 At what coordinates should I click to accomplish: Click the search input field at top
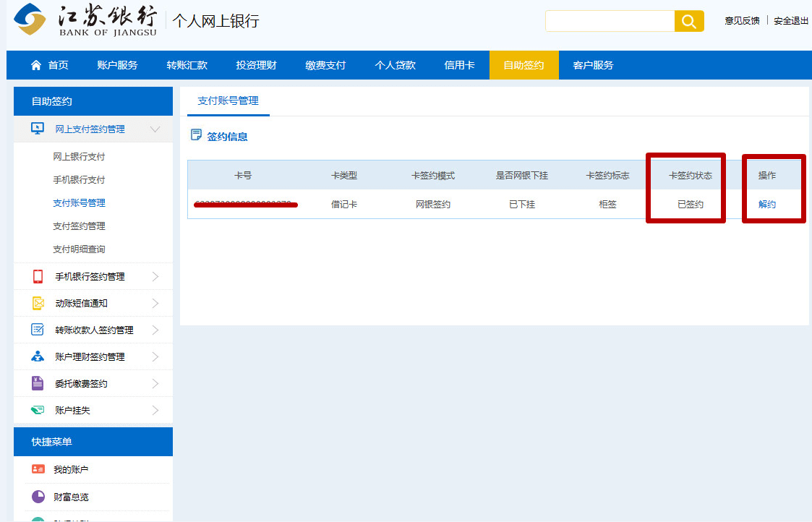[x=610, y=21]
